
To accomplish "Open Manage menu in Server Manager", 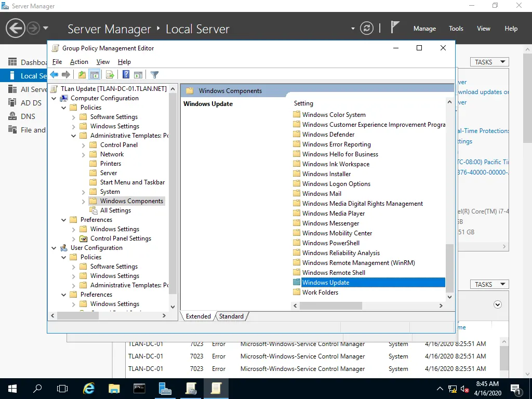I will (x=424, y=29).
